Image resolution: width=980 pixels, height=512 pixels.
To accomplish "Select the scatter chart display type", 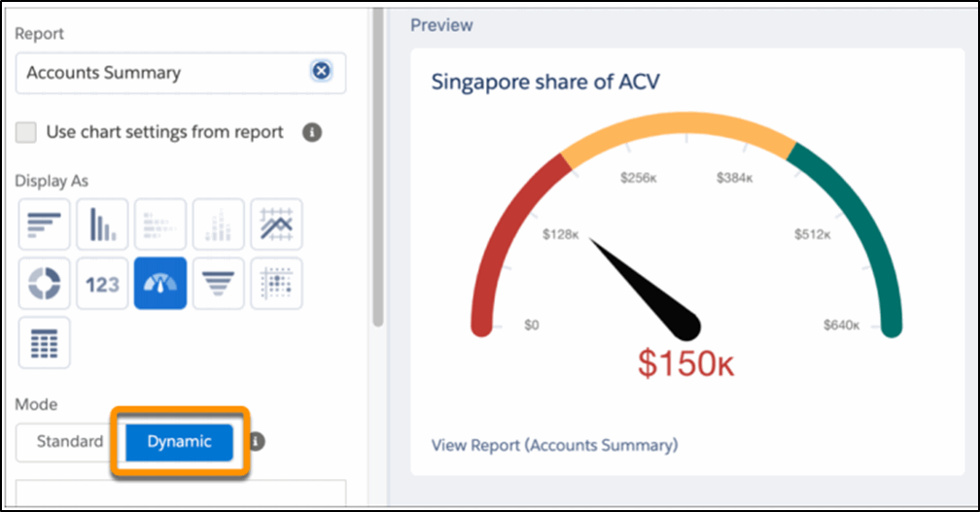I will tap(276, 284).
